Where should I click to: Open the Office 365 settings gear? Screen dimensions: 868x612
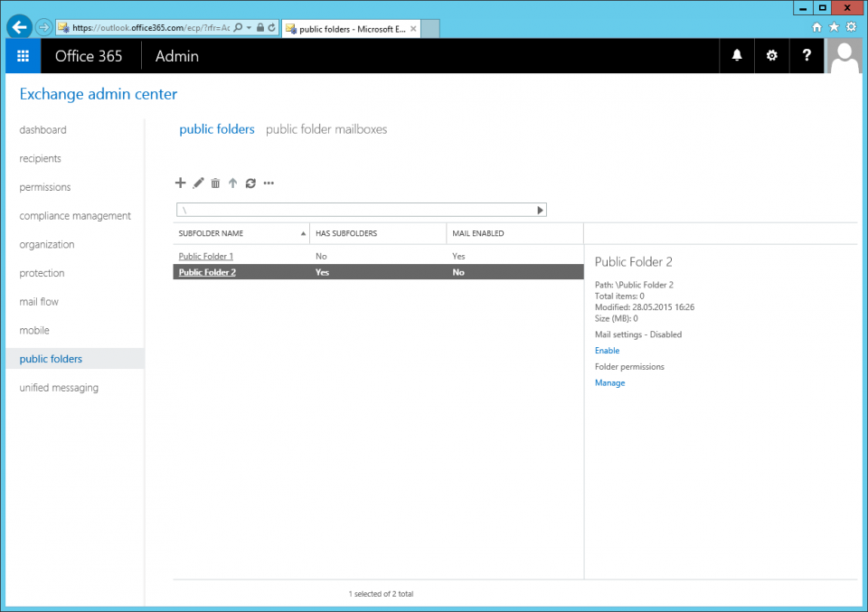pyautogui.click(x=771, y=55)
